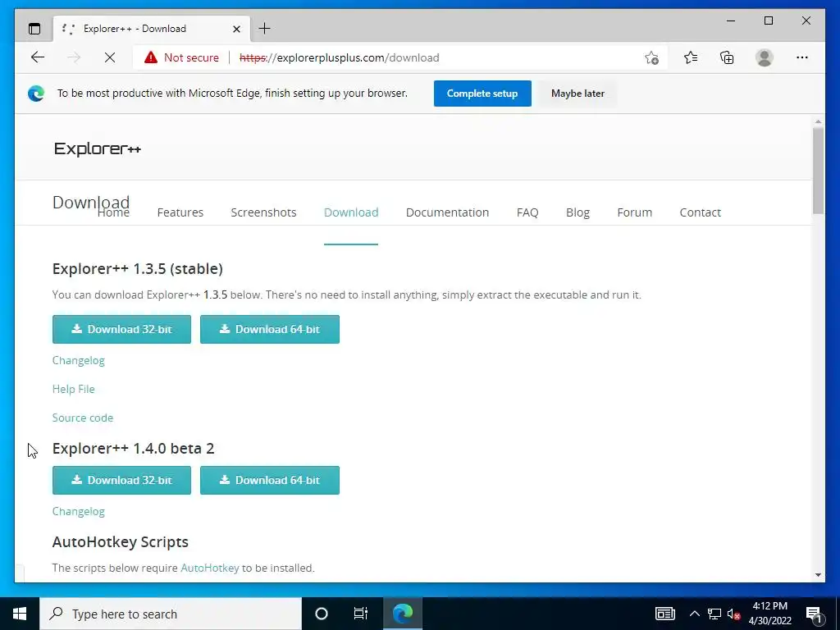Open the Forum navigation item
840x630 pixels.
(x=634, y=212)
